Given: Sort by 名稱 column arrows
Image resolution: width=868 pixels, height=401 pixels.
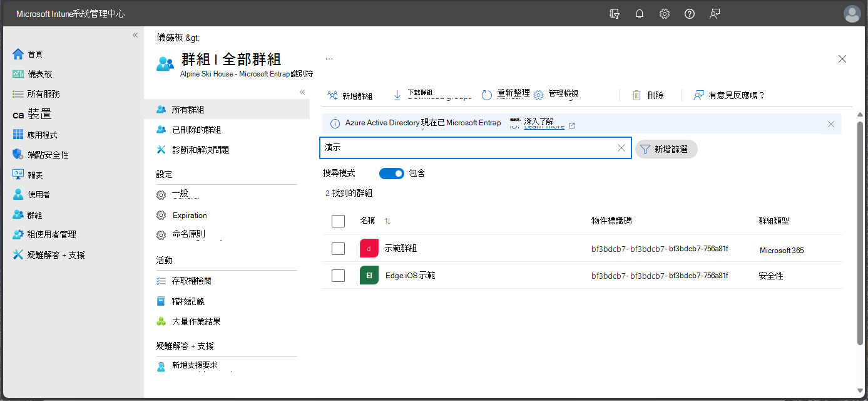Looking at the screenshot, I should 387,221.
